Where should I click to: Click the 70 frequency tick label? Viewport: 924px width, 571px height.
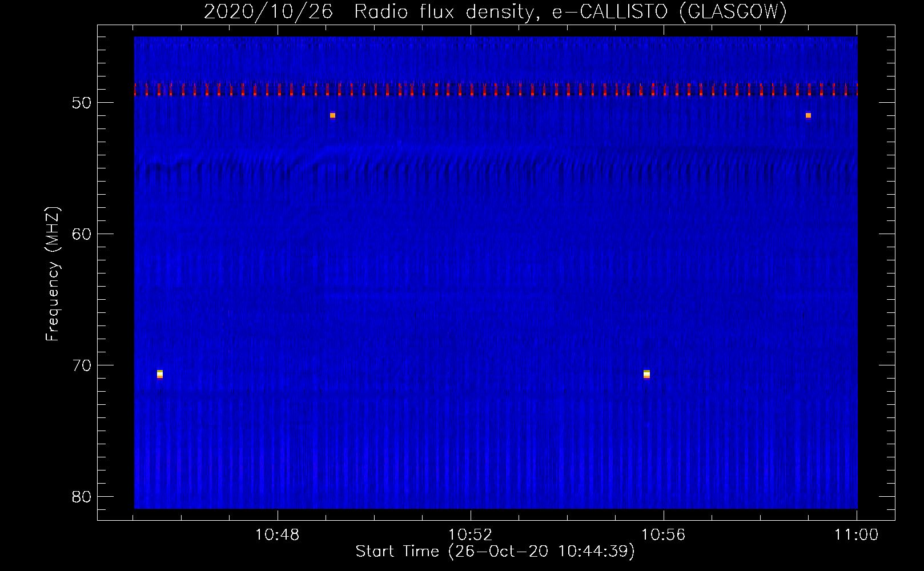click(82, 365)
